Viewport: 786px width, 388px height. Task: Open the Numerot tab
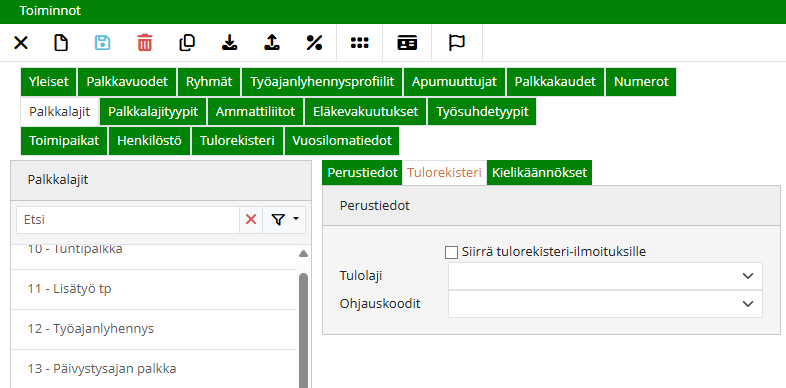pyautogui.click(x=641, y=82)
